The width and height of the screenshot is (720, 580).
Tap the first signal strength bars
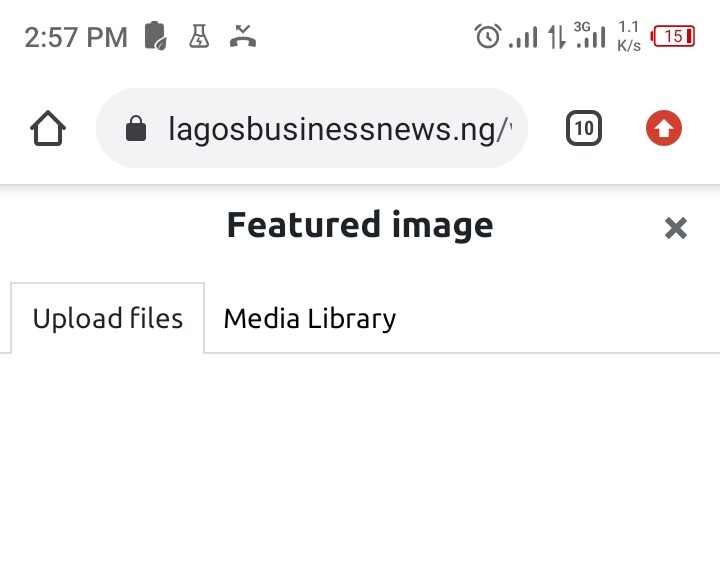click(523, 38)
